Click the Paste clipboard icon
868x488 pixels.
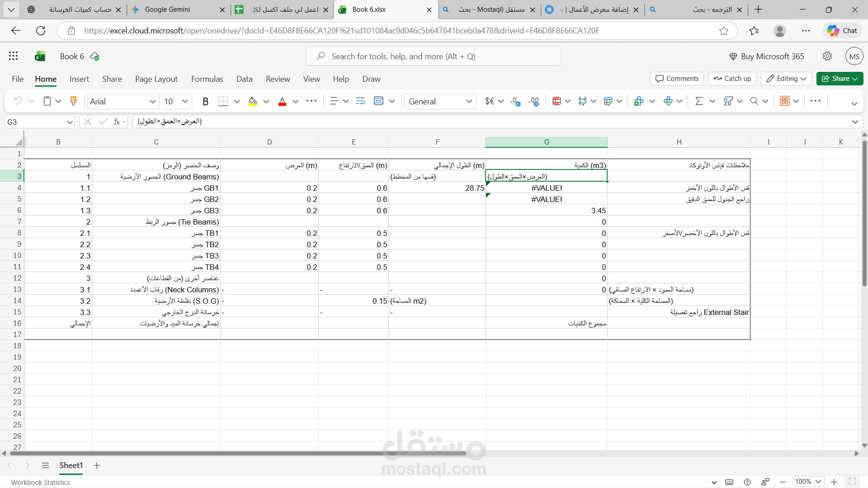(47, 101)
